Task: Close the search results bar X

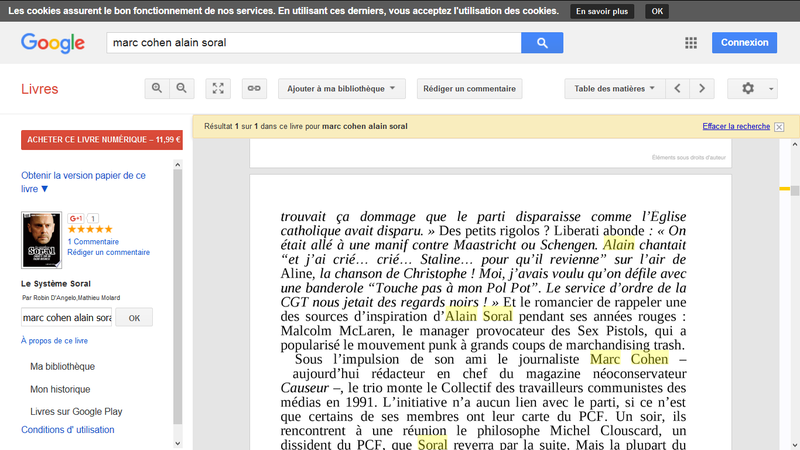Action: pos(779,127)
